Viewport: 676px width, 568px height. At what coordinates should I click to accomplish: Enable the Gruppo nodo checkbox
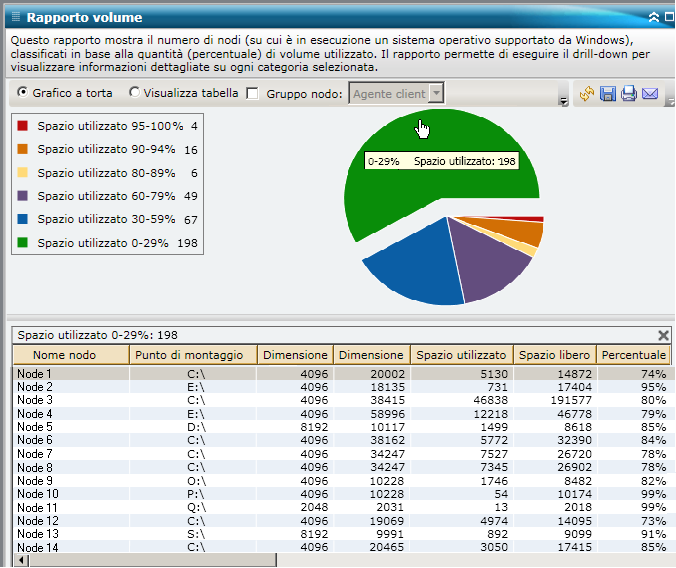coord(252,94)
